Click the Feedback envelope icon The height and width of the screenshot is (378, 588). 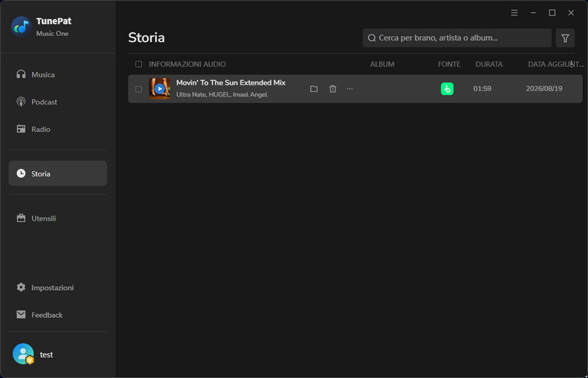click(x=21, y=314)
